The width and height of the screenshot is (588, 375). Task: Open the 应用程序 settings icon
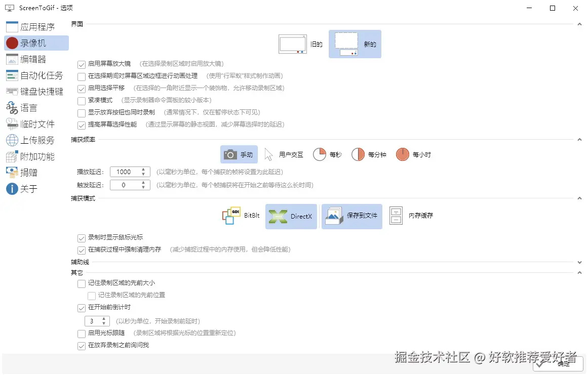click(12, 27)
